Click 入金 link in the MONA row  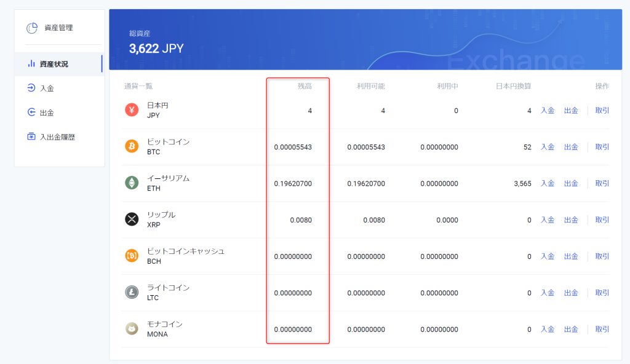point(548,329)
